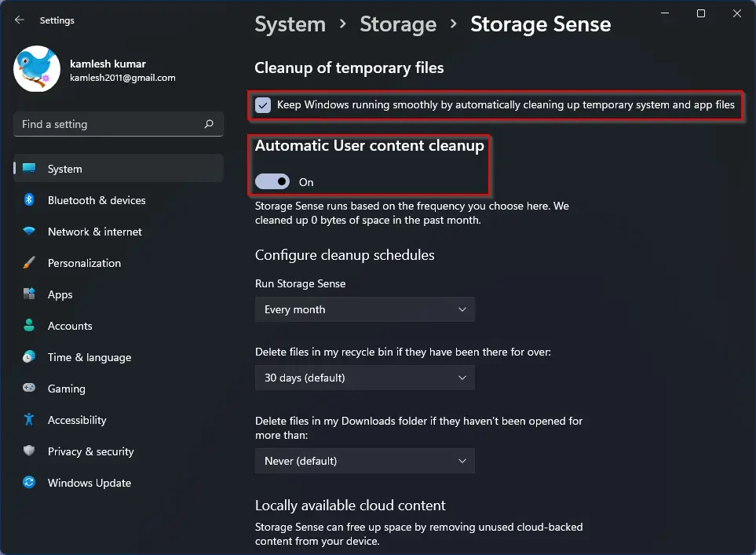Expand the recycle bin 30 days dropdown
Screen dimensions: 756x555
click(365, 378)
